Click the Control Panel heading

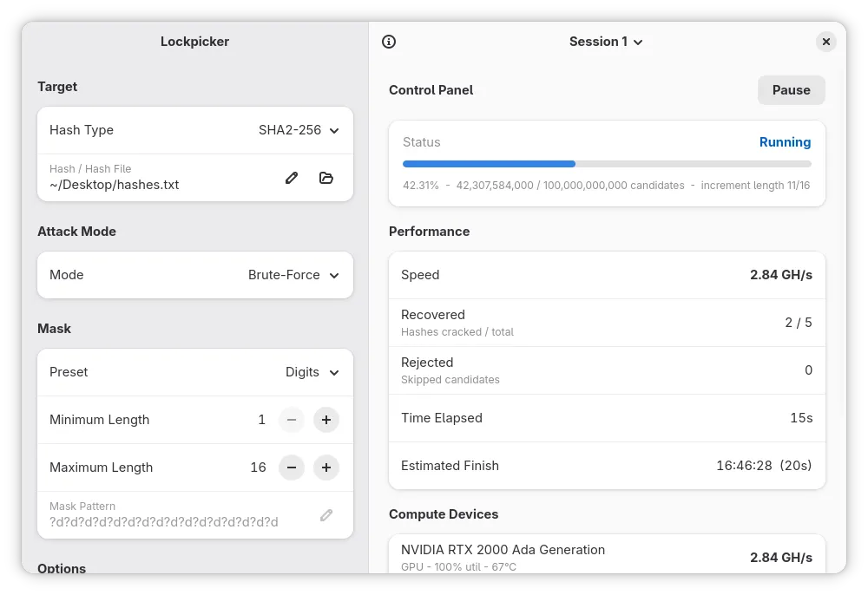(x=431, y=90)
